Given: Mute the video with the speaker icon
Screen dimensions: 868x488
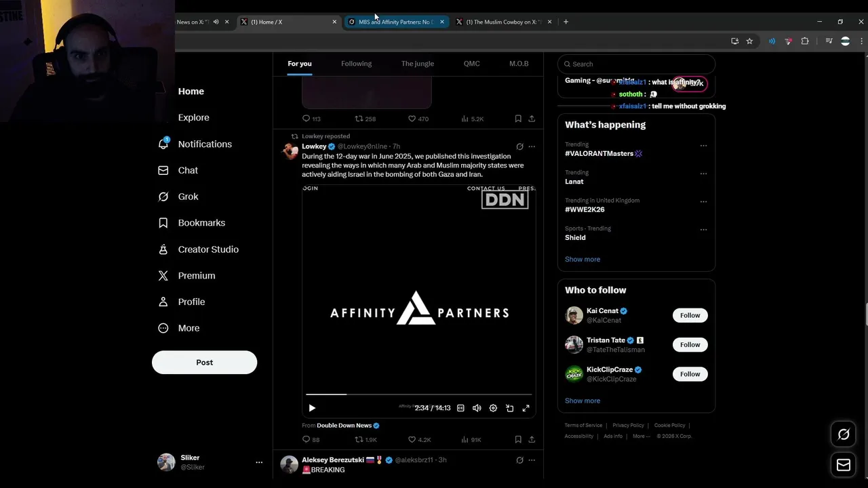Looking at the screenshot, I should (x=477, y=408).
